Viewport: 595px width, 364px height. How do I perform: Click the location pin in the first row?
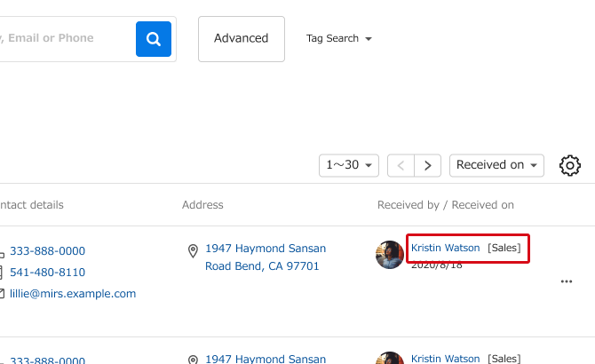tap(193, 251)
